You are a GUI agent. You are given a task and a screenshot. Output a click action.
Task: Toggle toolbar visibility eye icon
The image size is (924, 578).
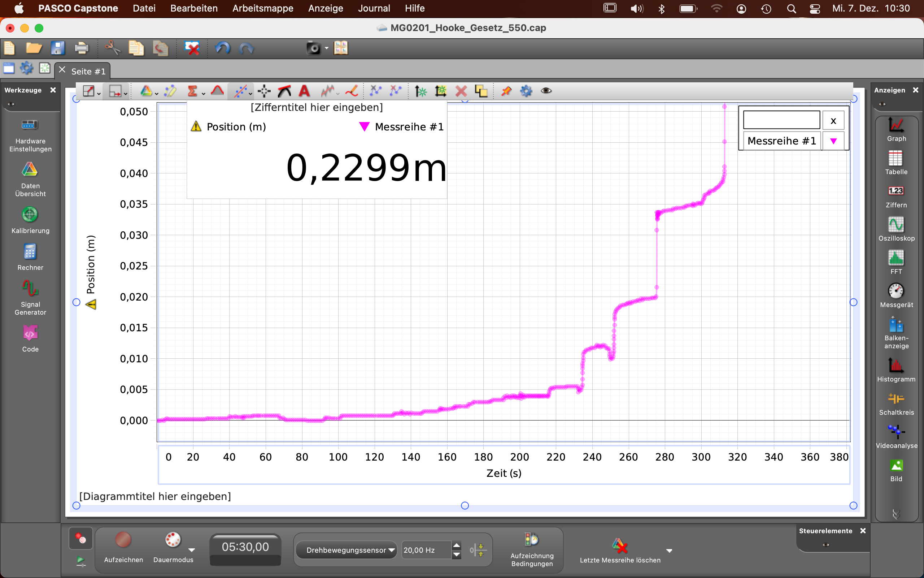(x=546, y=91)
